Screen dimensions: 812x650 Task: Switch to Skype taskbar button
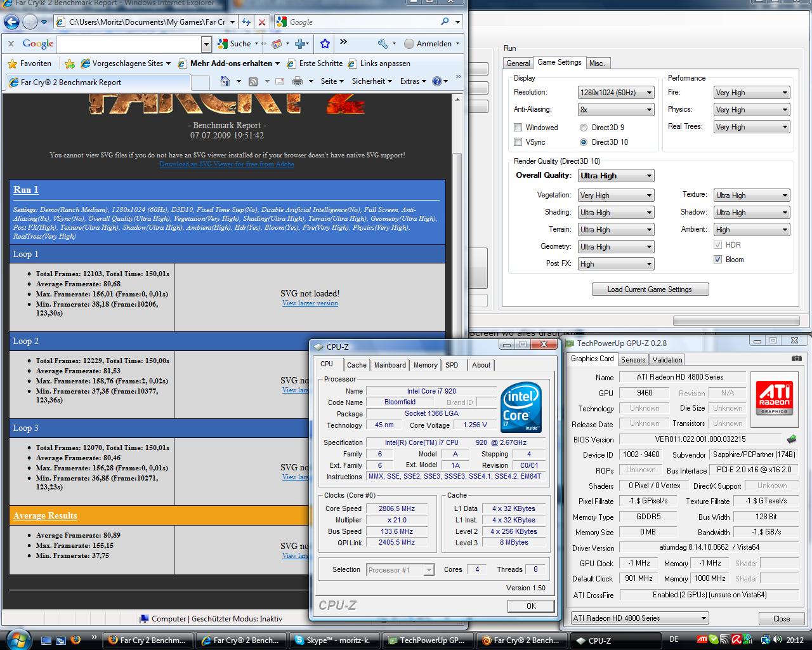tap(336, 640)
